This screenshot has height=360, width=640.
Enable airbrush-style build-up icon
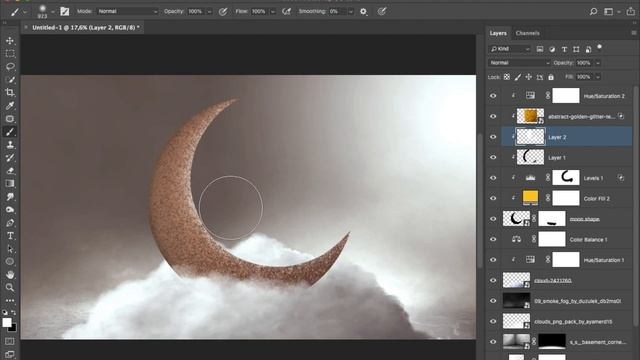(287, 11)
